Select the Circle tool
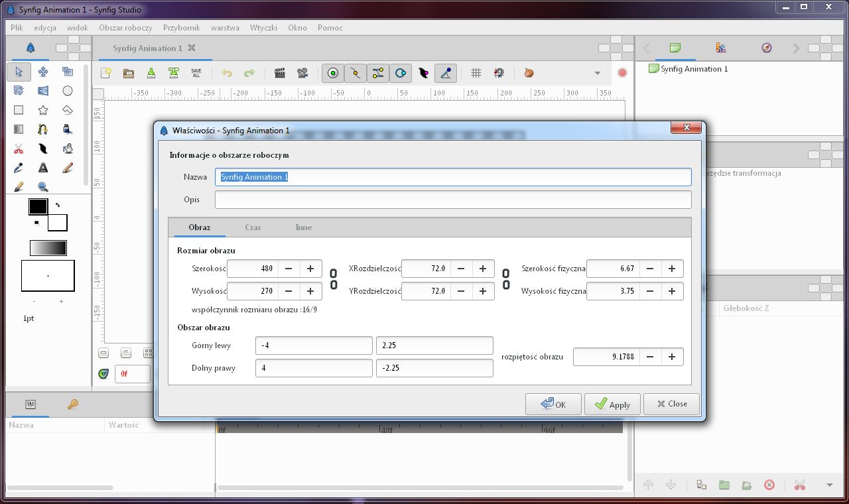 pos(67,91)
